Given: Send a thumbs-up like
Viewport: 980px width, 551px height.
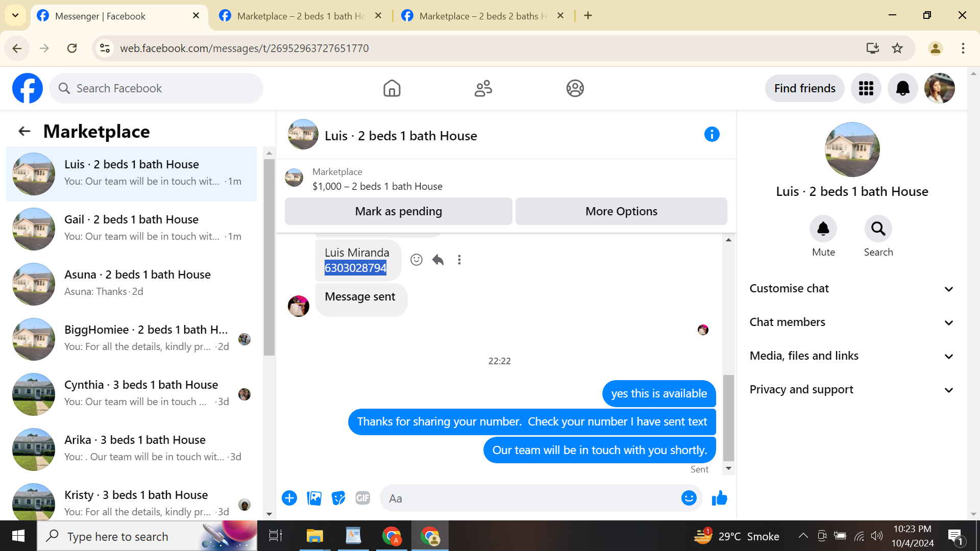Looking at the screenshot, I should click(720, 498).
